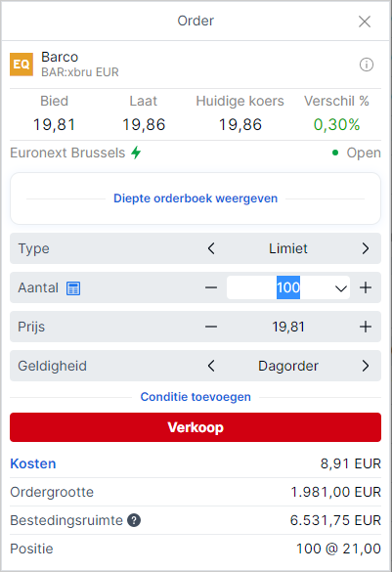The image size is (392, 572).
Task: Click the green lightning bolt next to Euronext Brussels
Action: 136,153
